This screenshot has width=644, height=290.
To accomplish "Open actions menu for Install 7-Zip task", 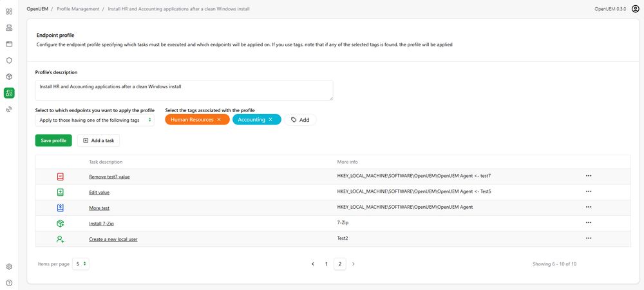I will click(x=588, y=222).
